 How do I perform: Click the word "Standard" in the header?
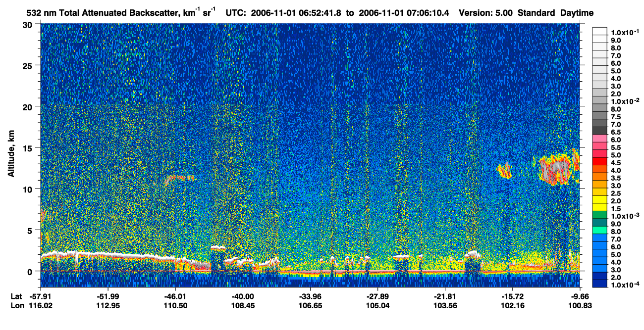click(x=535, y=13)
